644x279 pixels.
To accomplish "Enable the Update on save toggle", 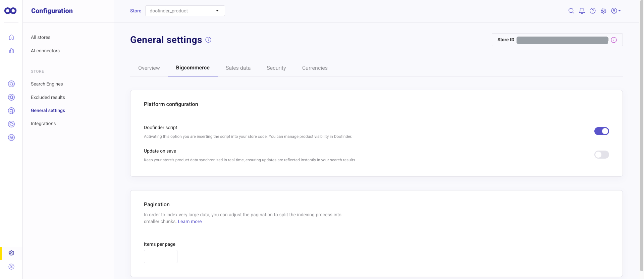I will pos(602,155).
